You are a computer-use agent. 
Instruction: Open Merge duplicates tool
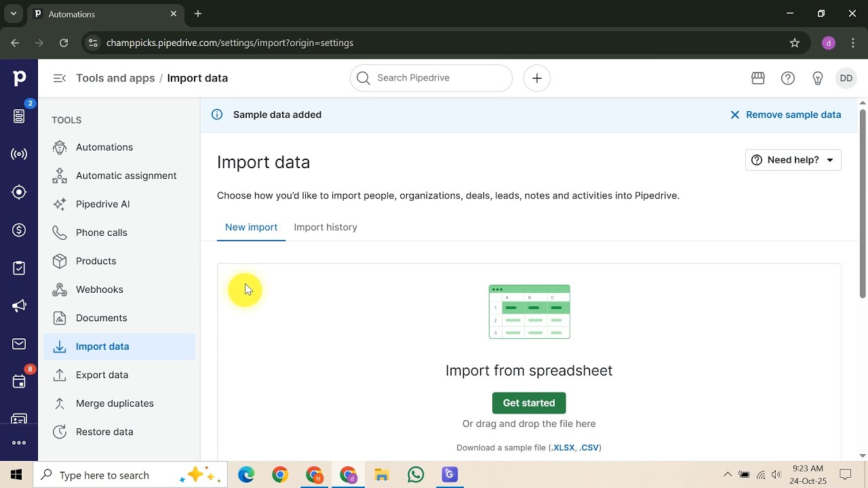[119, 403]
